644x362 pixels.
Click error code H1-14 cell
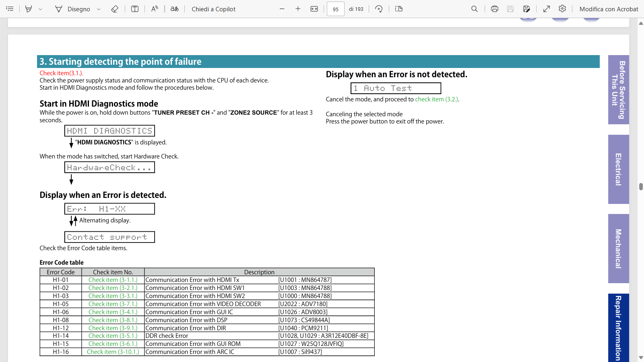coord(61,336)
